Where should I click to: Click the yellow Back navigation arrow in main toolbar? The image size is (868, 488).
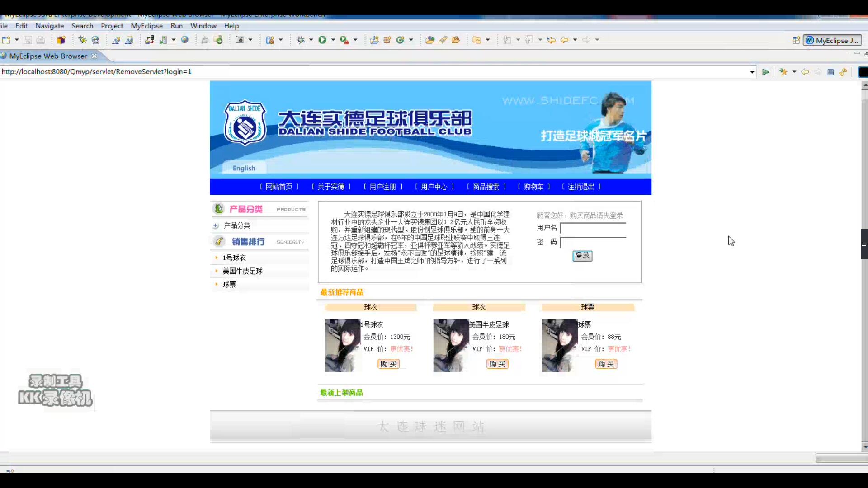[564, 40]
